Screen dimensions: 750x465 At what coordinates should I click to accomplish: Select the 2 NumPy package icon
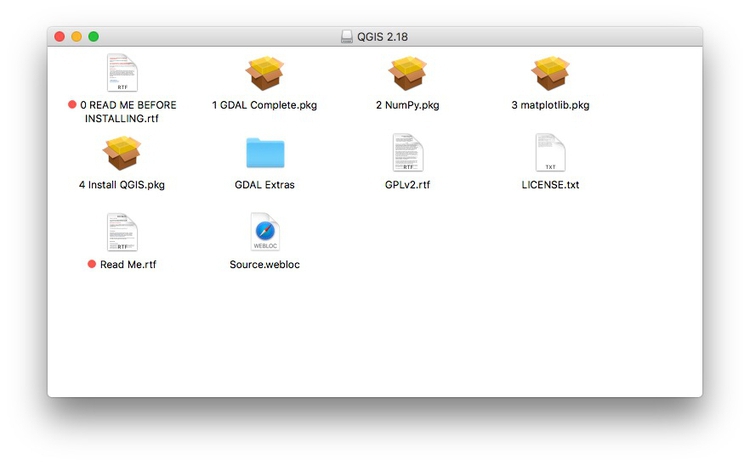[408, 73]
